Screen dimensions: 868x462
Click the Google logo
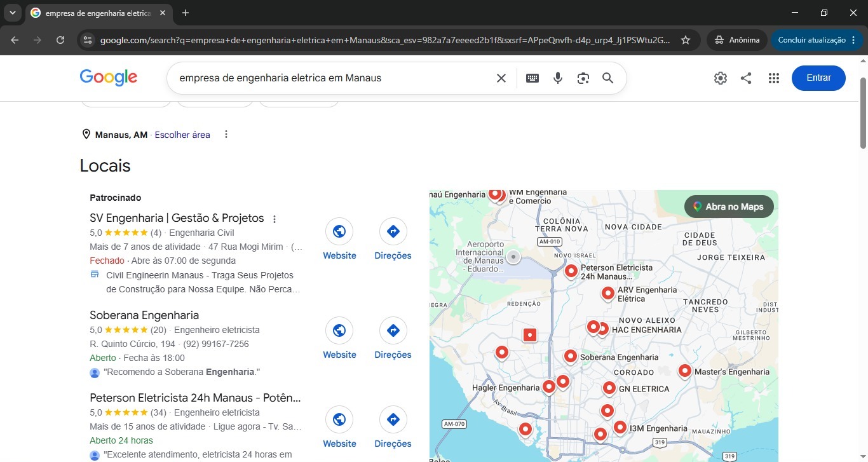pyautogui.click(x=109, y=78)
